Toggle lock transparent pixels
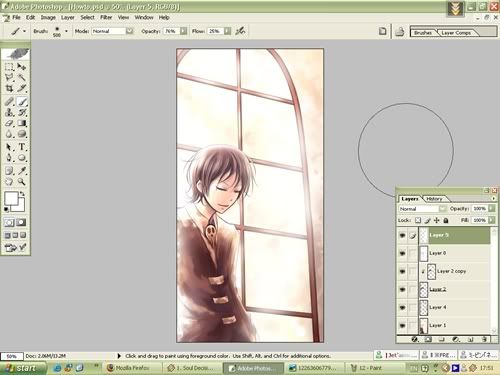Image resolution: width=500 pixels, height=375 pixels. pyautogui.click(x=418, y=220)
